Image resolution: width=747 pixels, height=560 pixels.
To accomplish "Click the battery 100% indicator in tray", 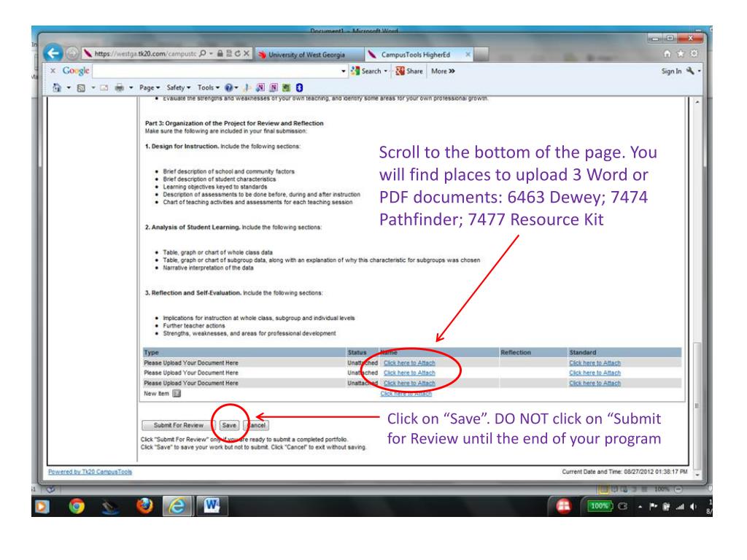I will [600, 506].
